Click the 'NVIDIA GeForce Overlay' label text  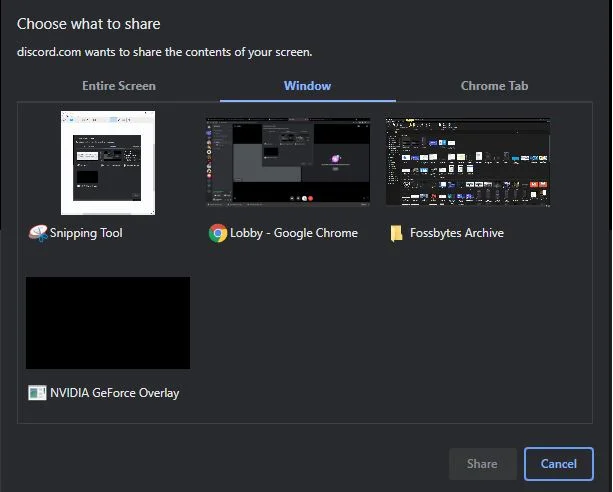coord(115,393)
